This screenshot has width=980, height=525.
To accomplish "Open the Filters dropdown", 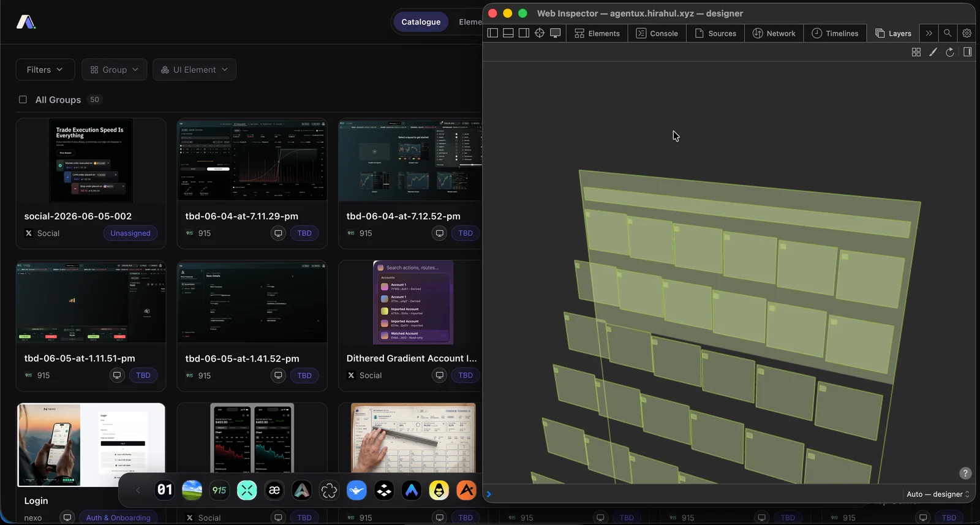I will coord(45,69).
